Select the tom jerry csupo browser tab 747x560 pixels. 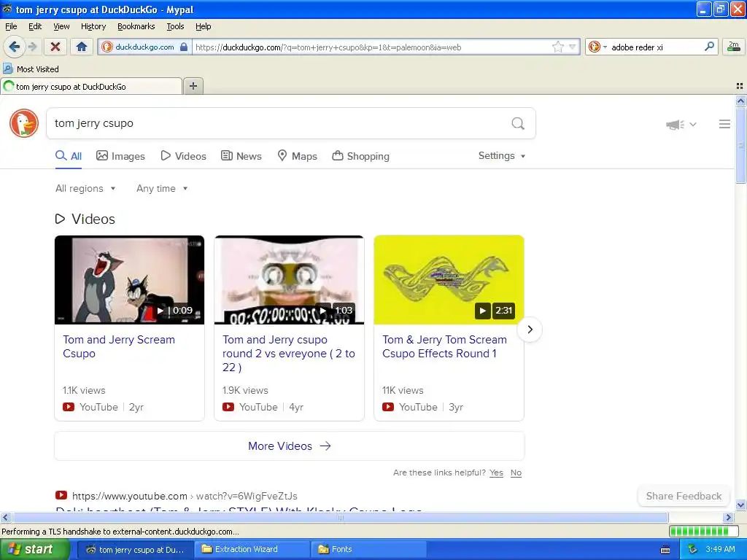tap(91, 86)
